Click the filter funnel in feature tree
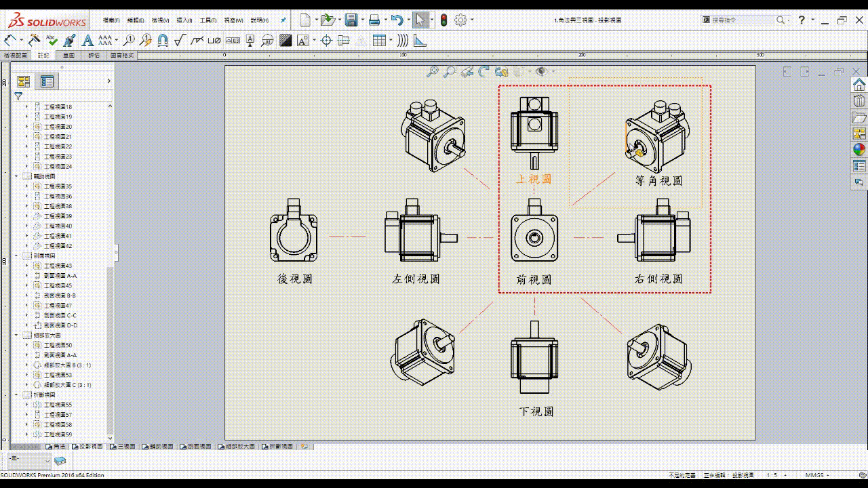868x488 pixels. coord(18,96)
